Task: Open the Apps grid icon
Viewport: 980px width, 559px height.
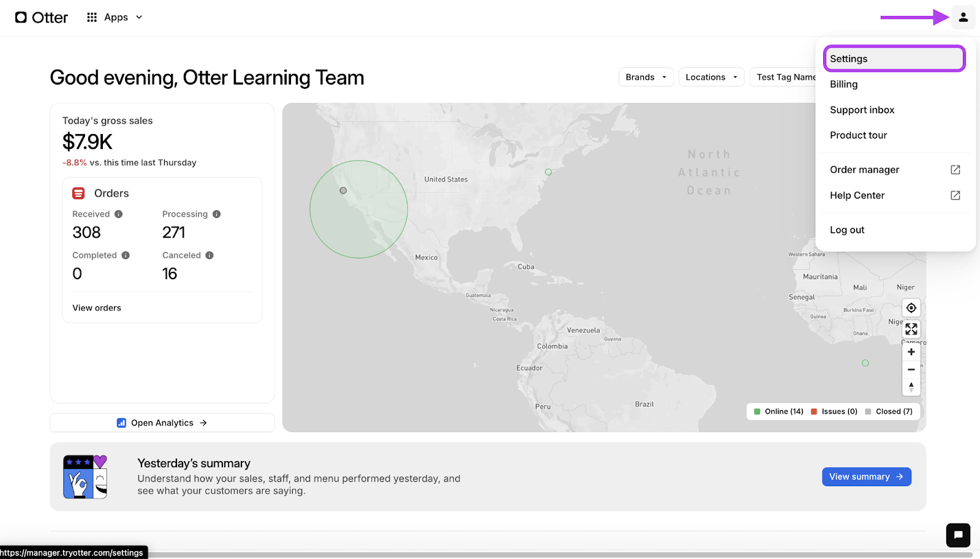Action: coord(91,17)
